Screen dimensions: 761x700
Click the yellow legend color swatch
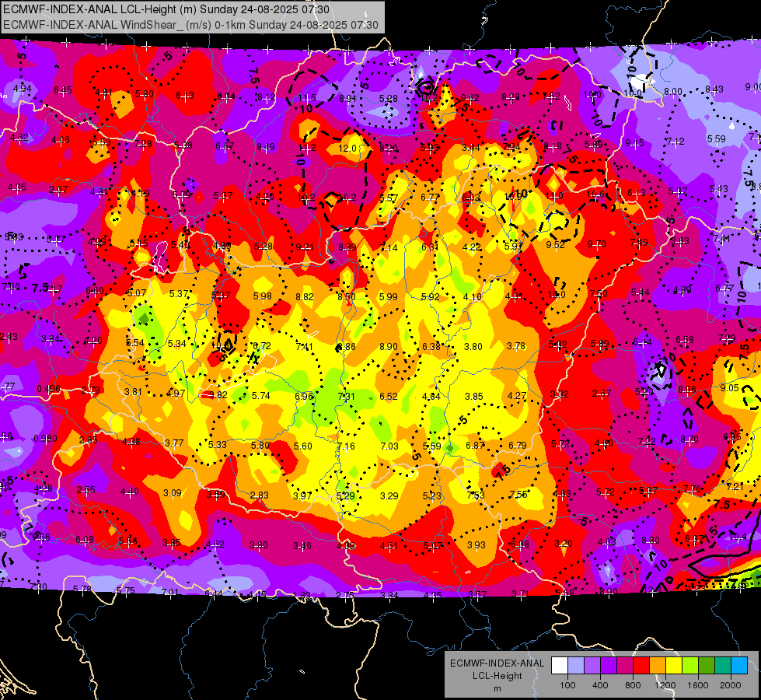[674, 666]
